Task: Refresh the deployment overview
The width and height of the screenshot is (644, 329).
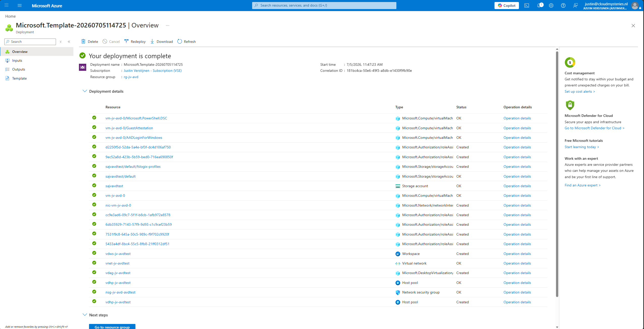Action: click(x=187, y=42)
